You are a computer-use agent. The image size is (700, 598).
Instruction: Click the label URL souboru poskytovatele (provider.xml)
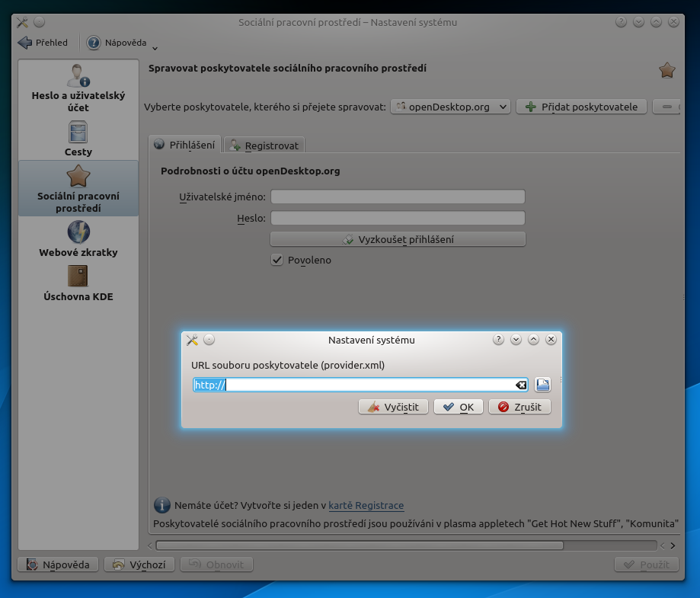288,365
